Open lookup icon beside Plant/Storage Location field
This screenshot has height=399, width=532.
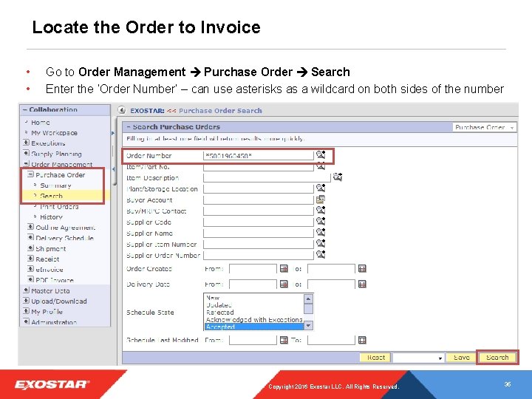coord(321,188)
